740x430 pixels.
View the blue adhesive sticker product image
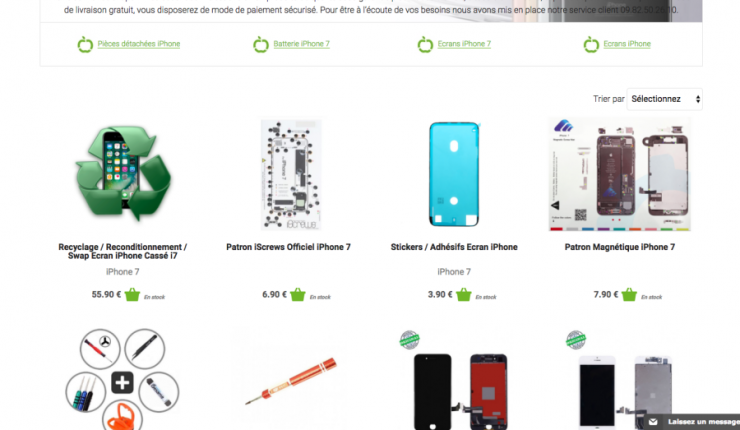click(x=454, y=174)
